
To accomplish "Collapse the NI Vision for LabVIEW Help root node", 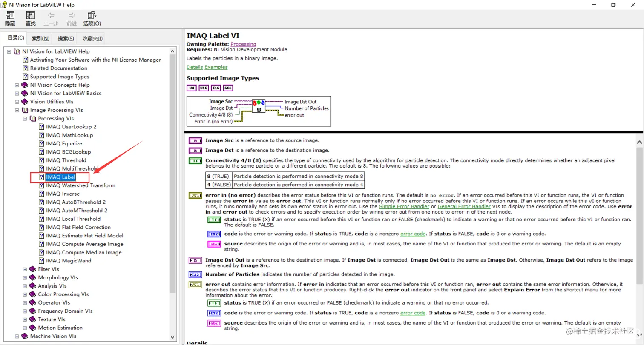I will (9, 51).
